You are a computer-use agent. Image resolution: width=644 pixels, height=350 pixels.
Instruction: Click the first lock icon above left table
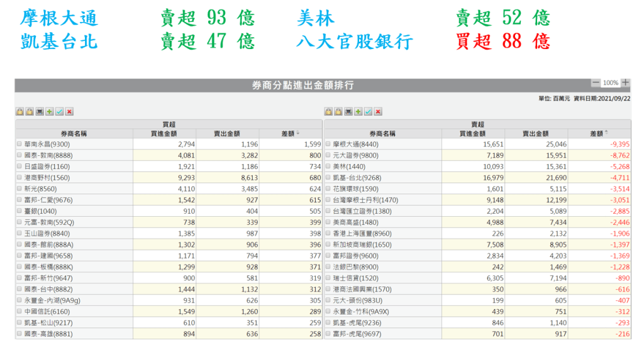pyautogui.click(x=19, y=111)
